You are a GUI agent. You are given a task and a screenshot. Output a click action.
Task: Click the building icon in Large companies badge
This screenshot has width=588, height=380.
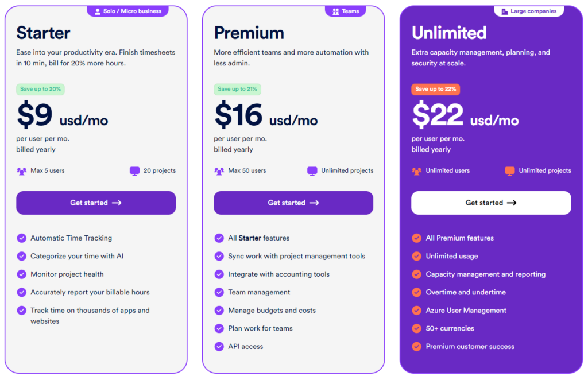[x=505, y=11]
